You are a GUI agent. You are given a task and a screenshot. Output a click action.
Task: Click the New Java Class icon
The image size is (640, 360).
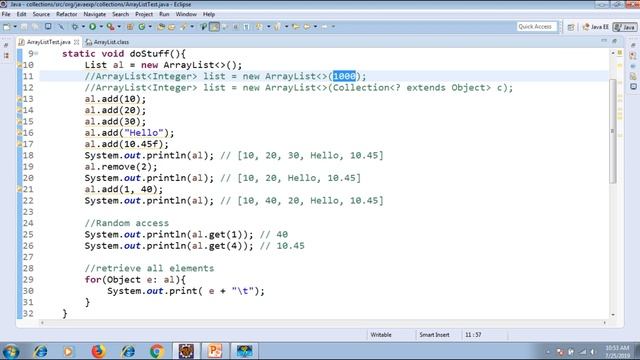point(142,27)
